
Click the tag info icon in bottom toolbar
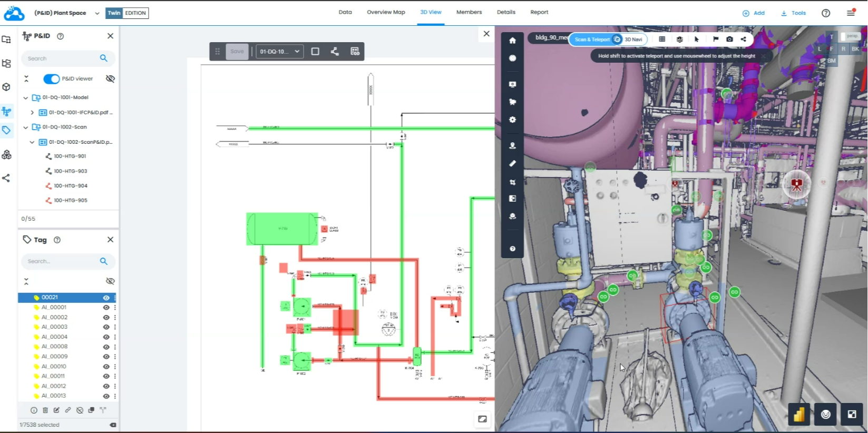click(34, 410)
